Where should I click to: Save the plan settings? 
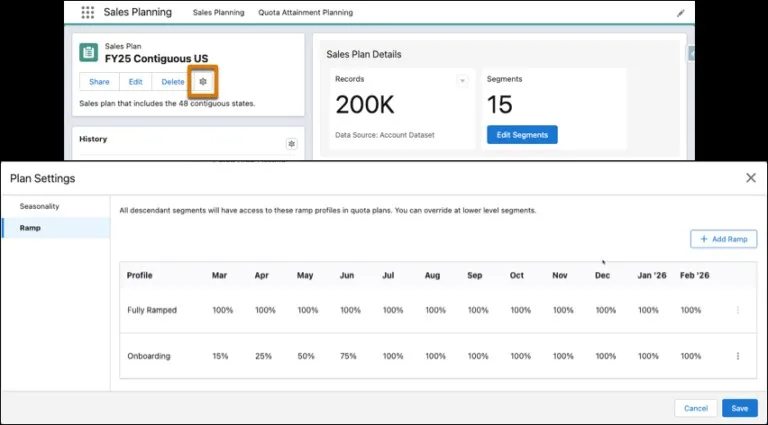(739, 408)
